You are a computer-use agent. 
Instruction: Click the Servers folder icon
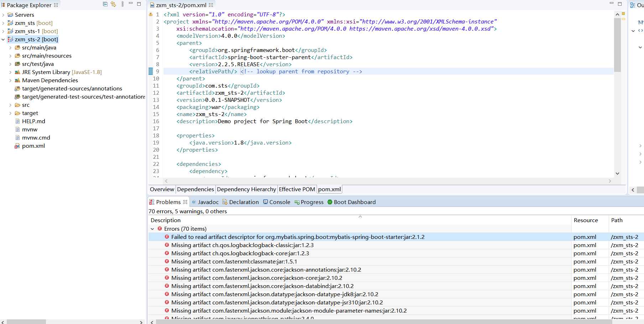click(x=10, y=15)
